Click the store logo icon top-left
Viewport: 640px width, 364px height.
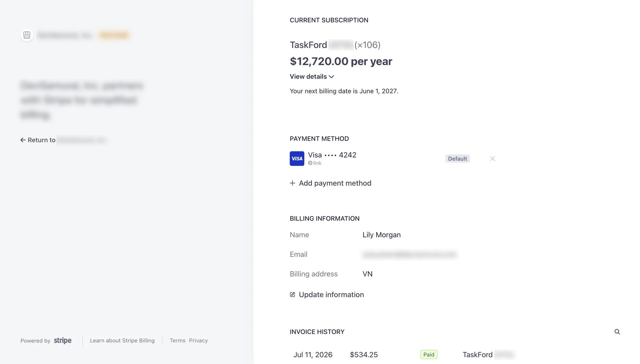pyautogui.click(x=27, y=35)
